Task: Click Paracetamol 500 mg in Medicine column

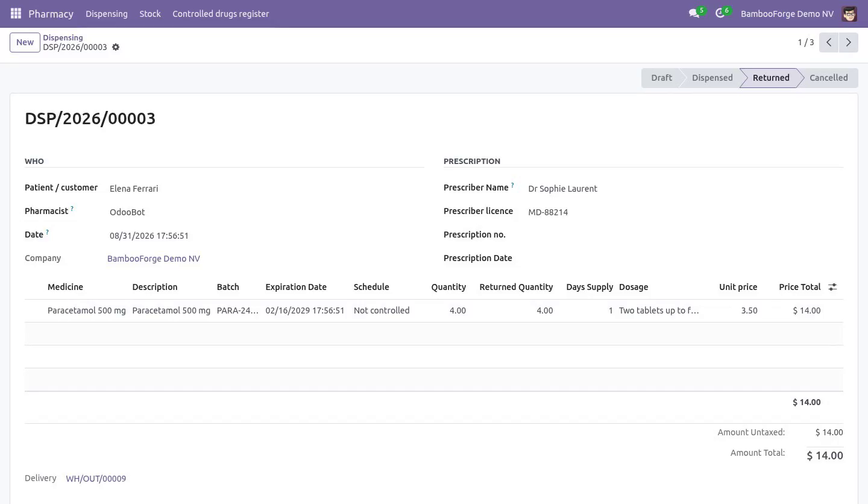Action: click(87, 310)
